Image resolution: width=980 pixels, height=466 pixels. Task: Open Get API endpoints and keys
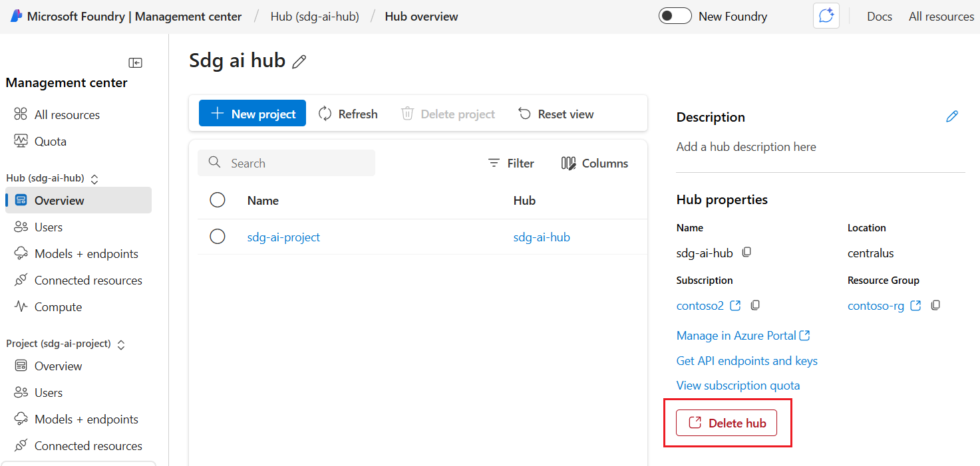[746, 361]
